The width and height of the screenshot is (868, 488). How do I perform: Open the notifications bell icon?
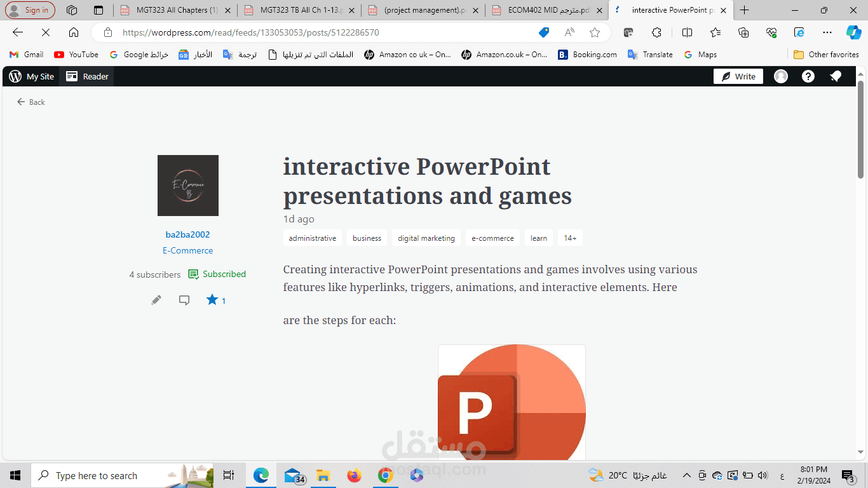pos(836,76)
